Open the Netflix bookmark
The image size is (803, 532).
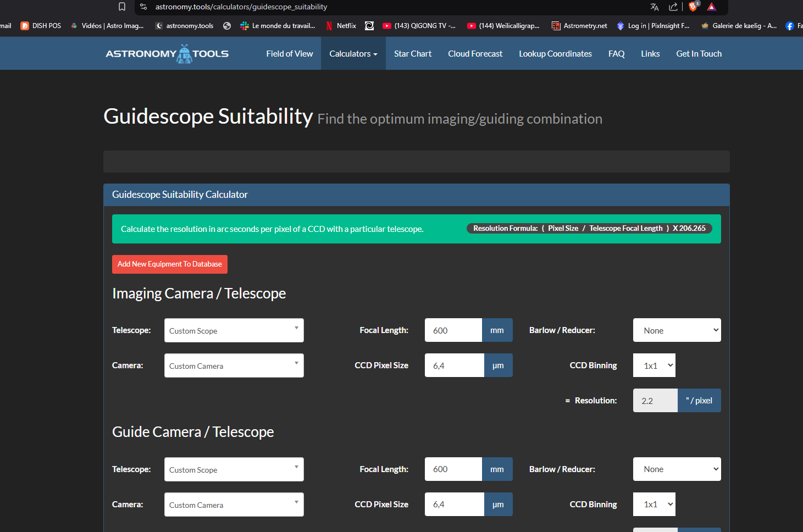341,26
